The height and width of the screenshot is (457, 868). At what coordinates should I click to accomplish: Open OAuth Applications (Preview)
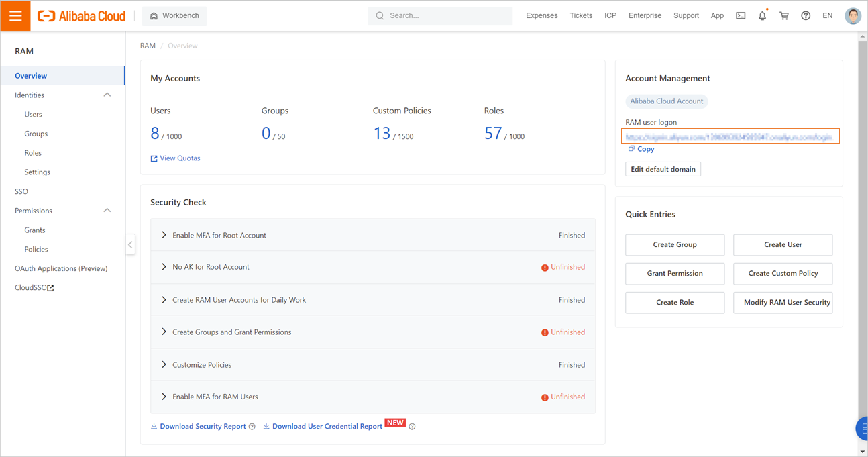(x=61, y=268)
